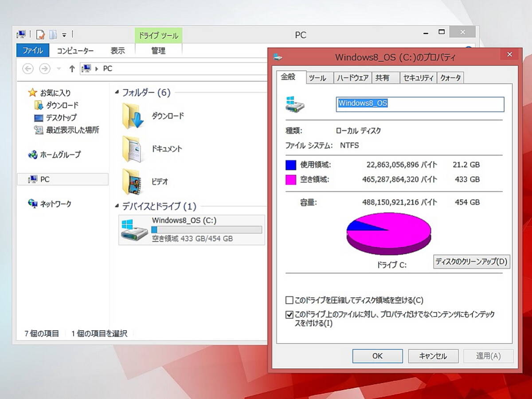Collapse the フォルダー (6) section
The image size is (532, 399).
(116, 93)
